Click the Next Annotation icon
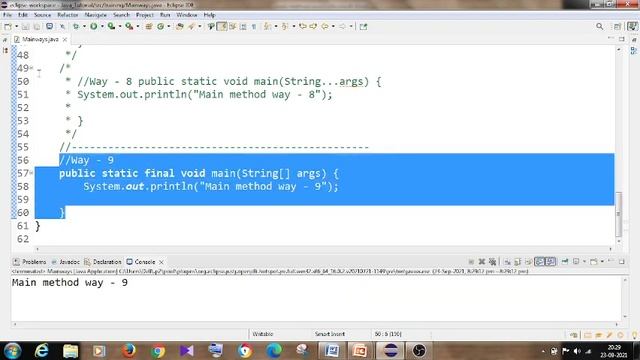The width and height of the screenshot is (640, 360). point(267,27)
